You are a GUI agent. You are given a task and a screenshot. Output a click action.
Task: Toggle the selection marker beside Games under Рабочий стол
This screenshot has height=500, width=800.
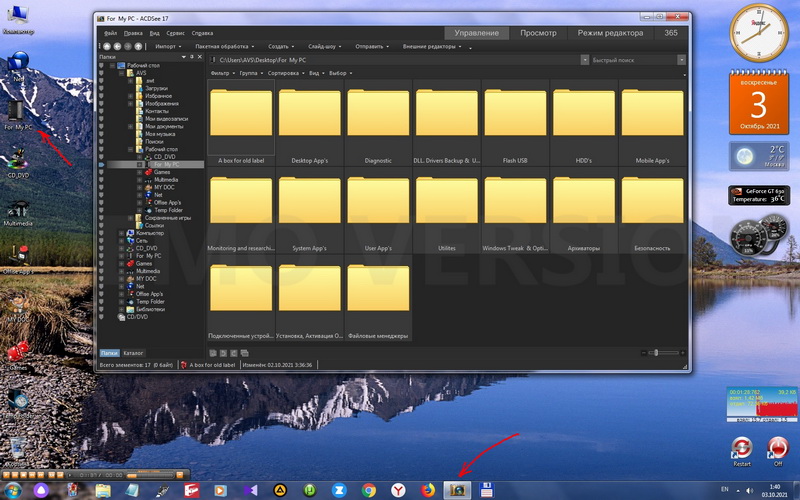pos(101,171)
